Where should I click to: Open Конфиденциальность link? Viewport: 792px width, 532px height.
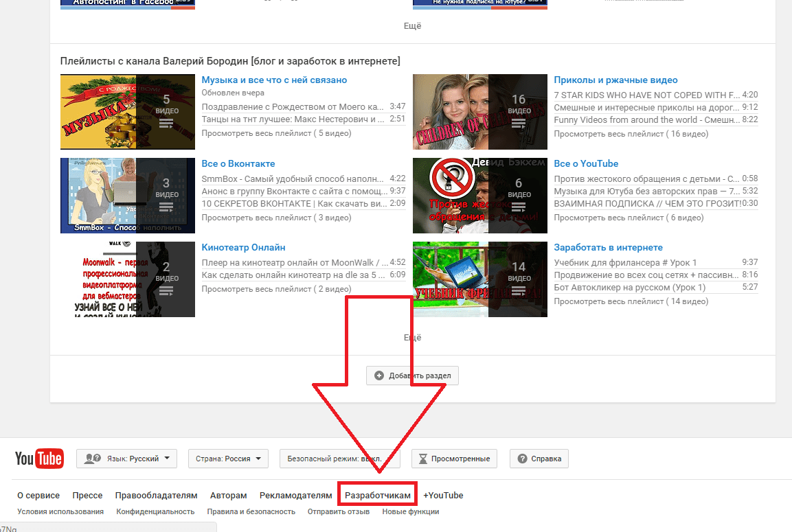(x=155, y=511)
